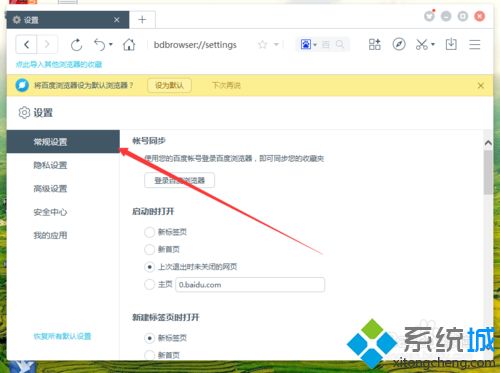500x373 pixels.
Task: Open the downloads icon in the toolbar
Action: 451,44
